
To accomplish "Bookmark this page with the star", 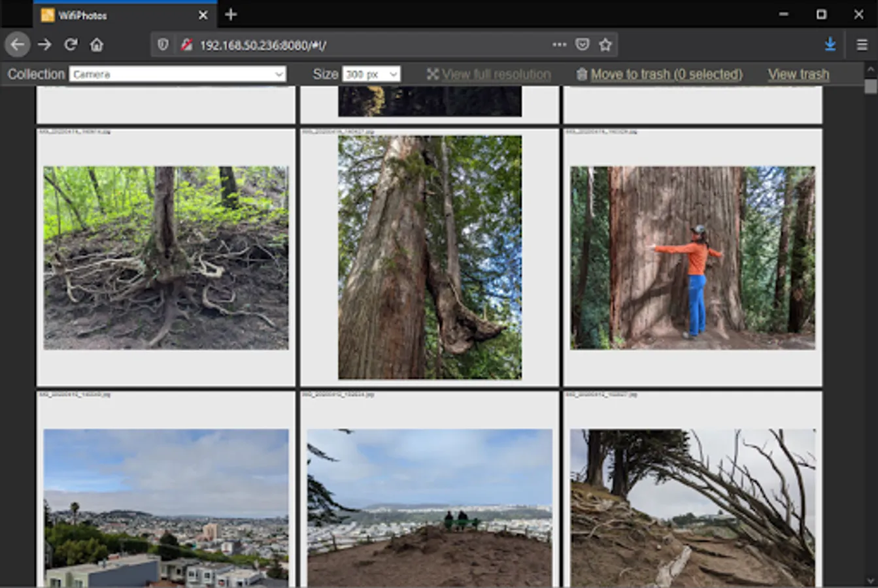I will pos(605,44).
